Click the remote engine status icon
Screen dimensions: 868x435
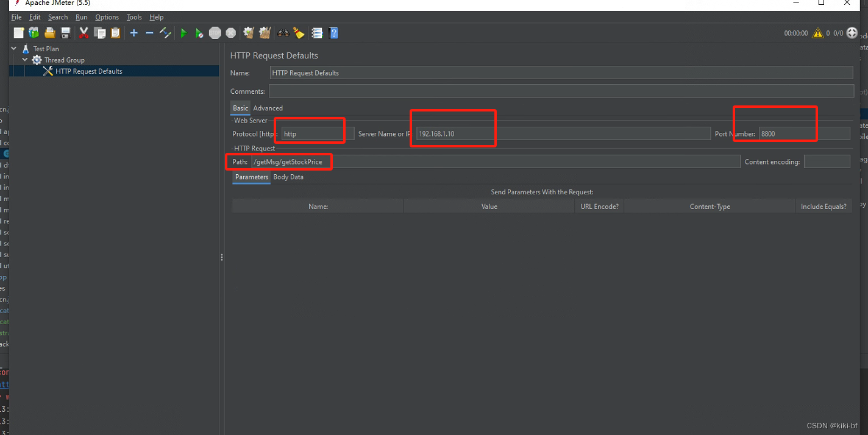pyautogui.click(x=852, y=33)
